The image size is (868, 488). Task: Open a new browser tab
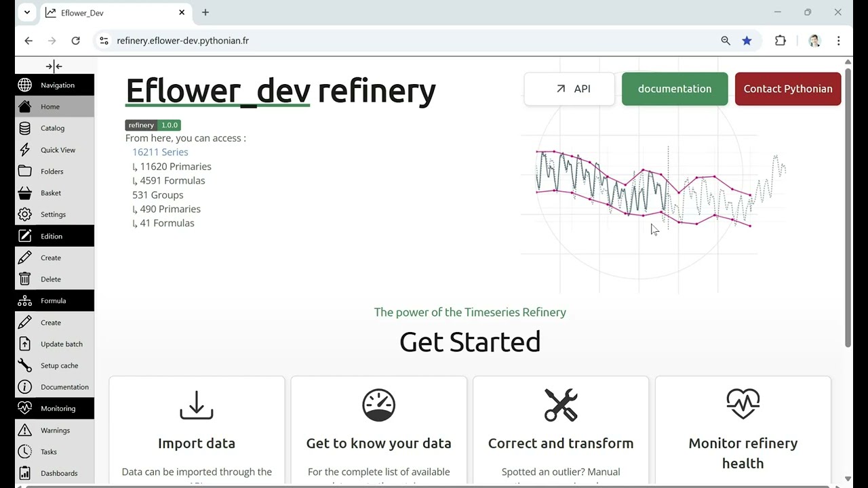coord(205,12)
